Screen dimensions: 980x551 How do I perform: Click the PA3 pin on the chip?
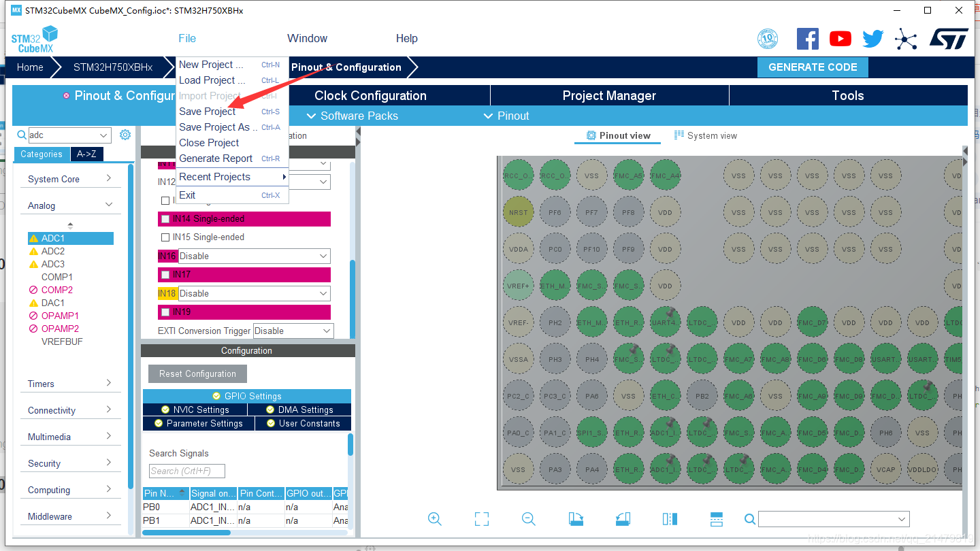coord(555,469)
